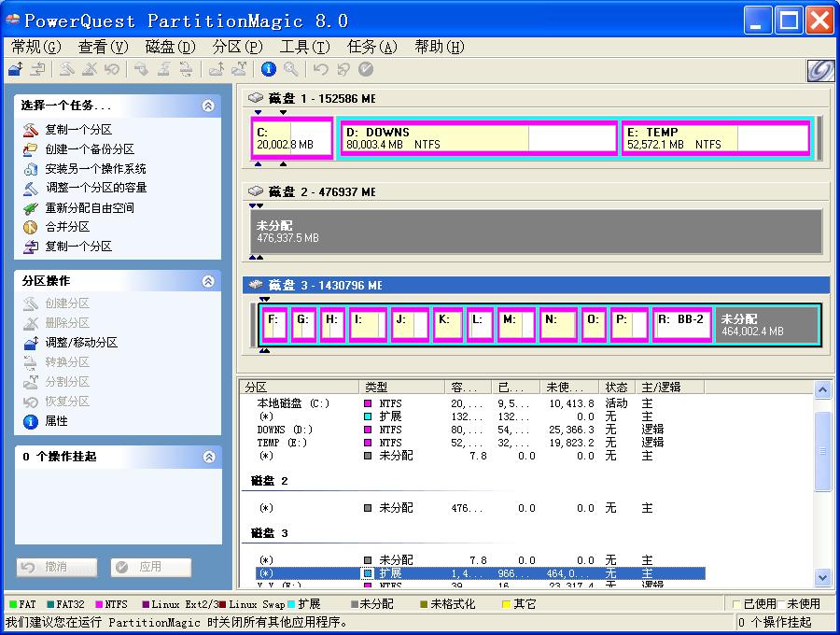Viewport: 840px width, 635px height.
Task: Click the disk 2 drive icon in header
Action: [256, 190]
